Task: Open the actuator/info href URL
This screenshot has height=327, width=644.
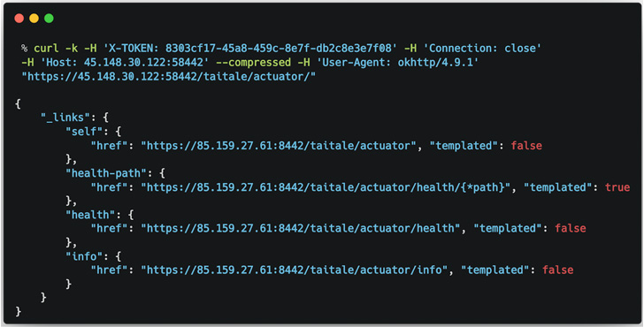Action: click(x=294, y=270)
